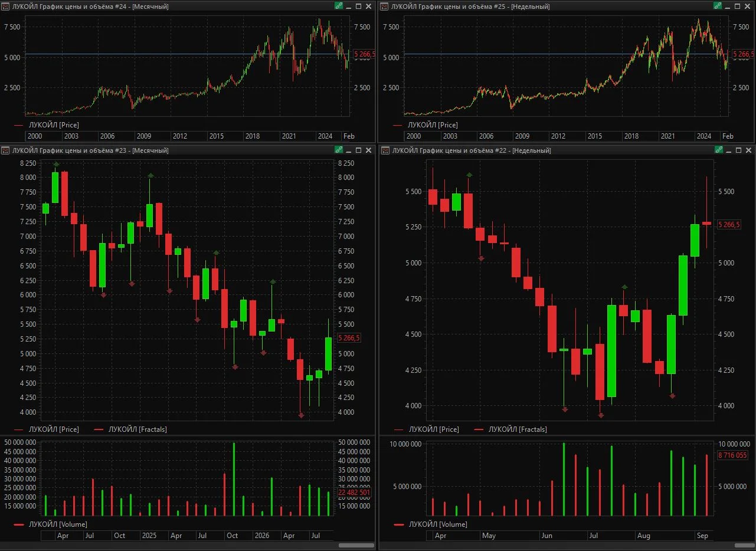Select ЛУКОЙЛ [Price] legend in chart #23
This screenshot has height=551, width=756.
(54, 429)
